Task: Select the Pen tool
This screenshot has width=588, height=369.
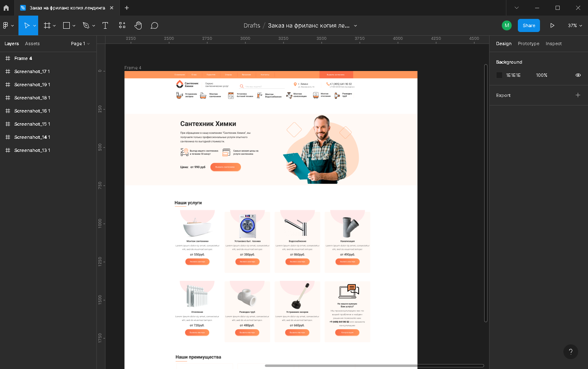Action: pos(86,25)
